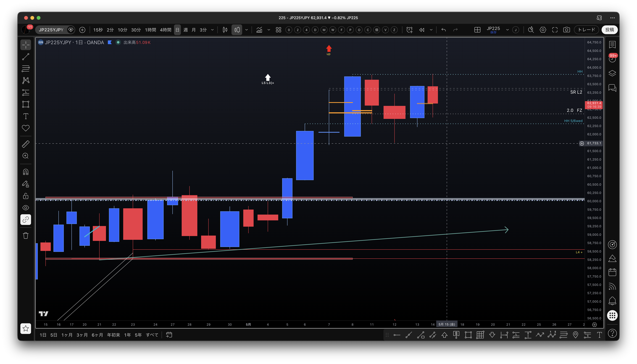The width and height of the screenshot is (637, 364).
Task: Select the long position down-arrow favorite tool
Action: (x=492, y=335)
